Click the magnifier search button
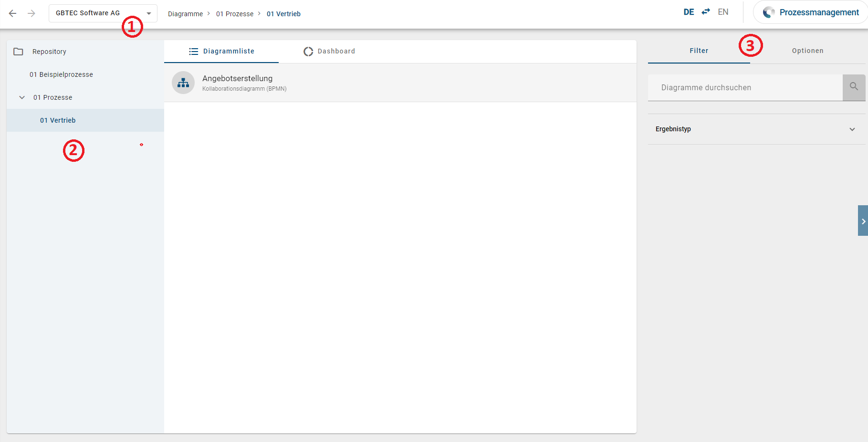868x442 pixels. pos(854,87)
